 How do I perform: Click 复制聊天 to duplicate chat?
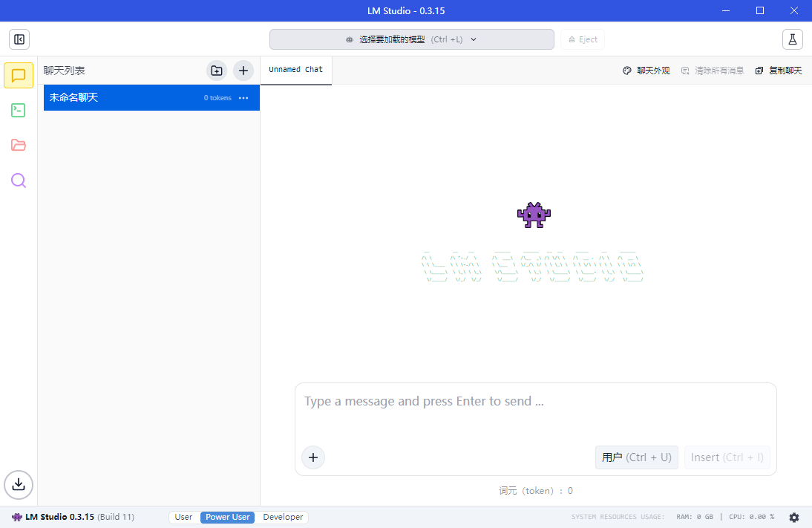point(779,71)
